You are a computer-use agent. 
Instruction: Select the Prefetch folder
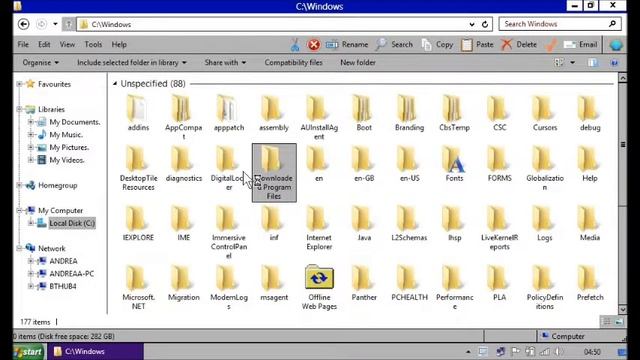pos(590,283)
